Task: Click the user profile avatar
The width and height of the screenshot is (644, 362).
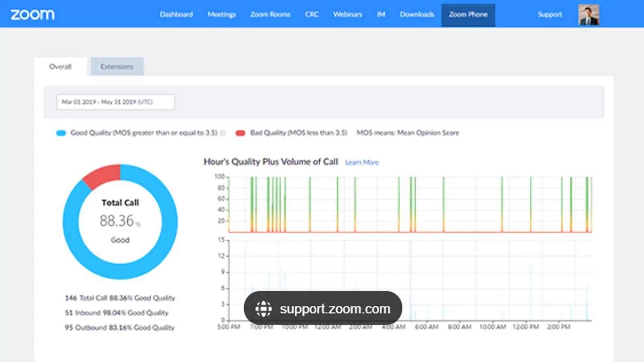Action: click(589, 15)
